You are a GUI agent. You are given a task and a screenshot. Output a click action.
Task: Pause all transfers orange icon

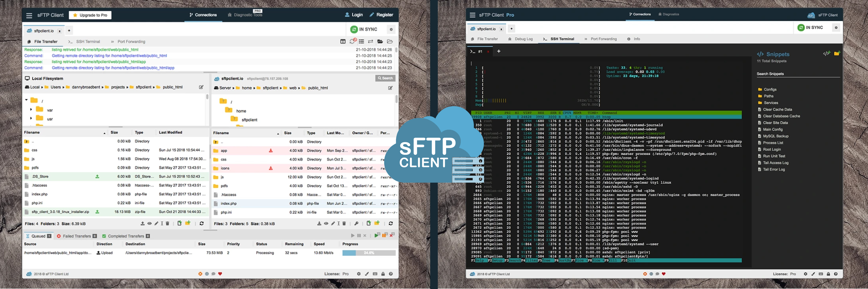click(385, 235)
